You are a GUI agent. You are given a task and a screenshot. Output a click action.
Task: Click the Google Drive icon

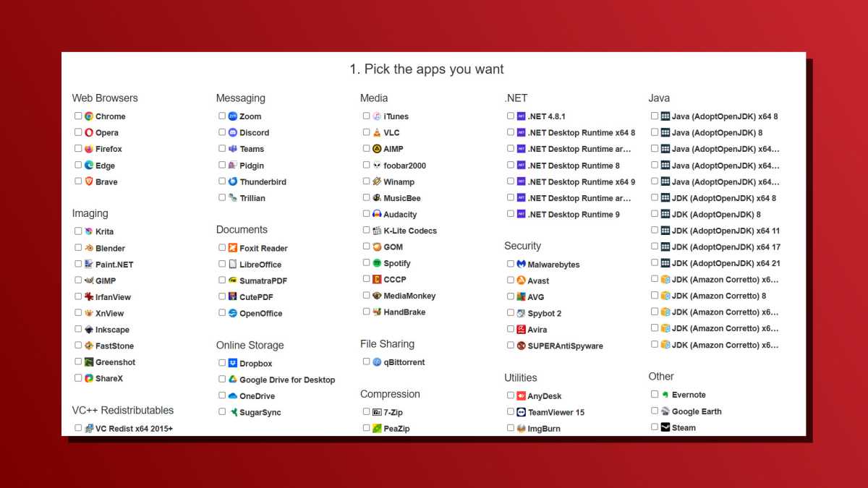[233, 380]
